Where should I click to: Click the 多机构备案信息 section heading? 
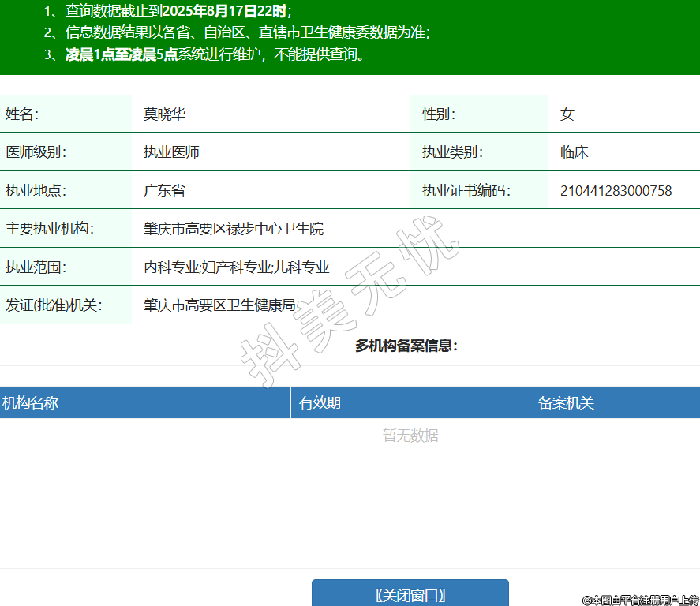(406, 346)
